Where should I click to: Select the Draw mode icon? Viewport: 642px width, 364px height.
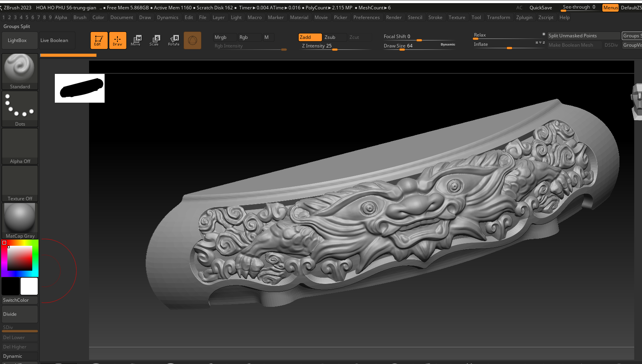(x=117, y=40)
